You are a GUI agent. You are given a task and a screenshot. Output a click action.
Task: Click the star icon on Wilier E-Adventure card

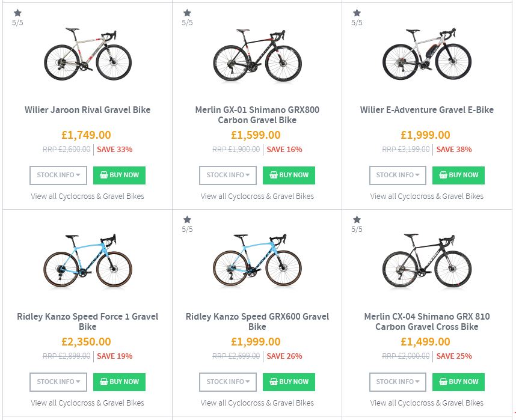click(x=357, y=13)
